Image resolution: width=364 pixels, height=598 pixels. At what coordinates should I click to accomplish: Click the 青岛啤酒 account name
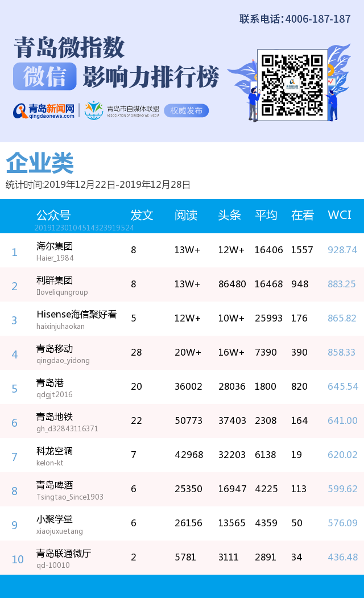tap(55, 485)
